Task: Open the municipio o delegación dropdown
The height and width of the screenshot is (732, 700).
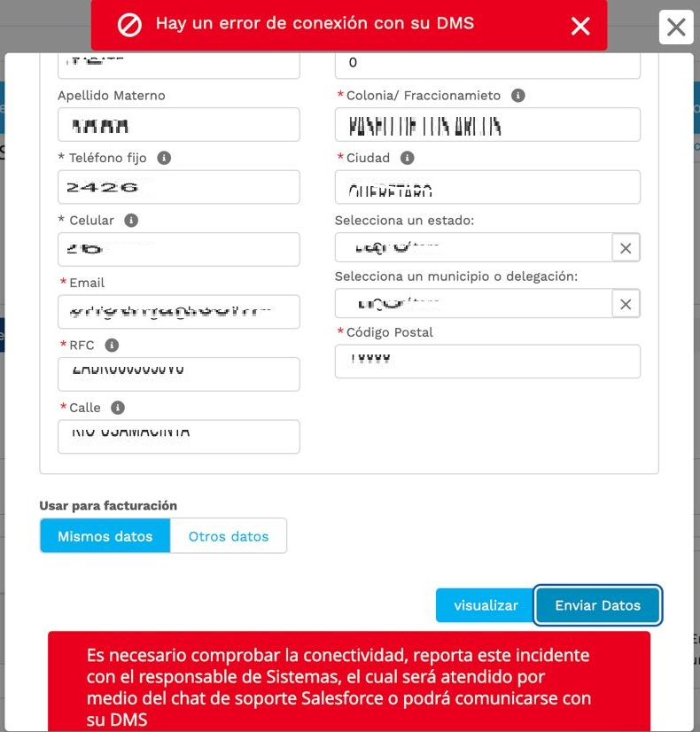Action: pyautogui.click(x=474, y=305)
